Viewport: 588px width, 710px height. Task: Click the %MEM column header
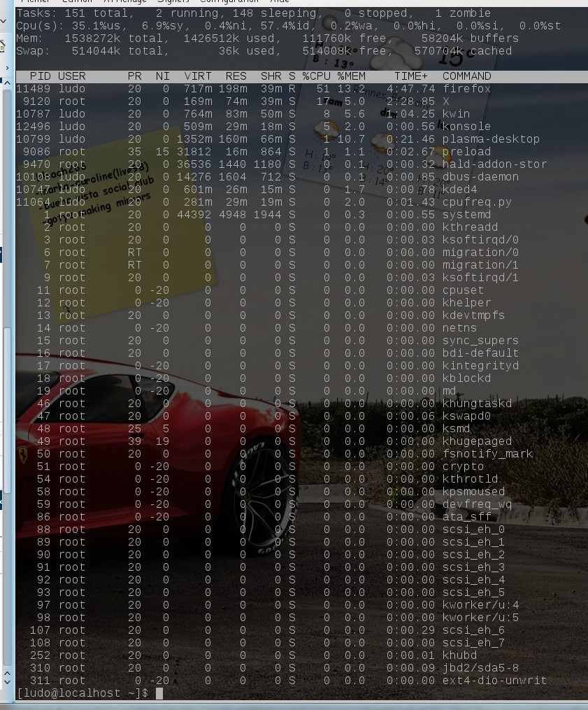pos(351,76)
